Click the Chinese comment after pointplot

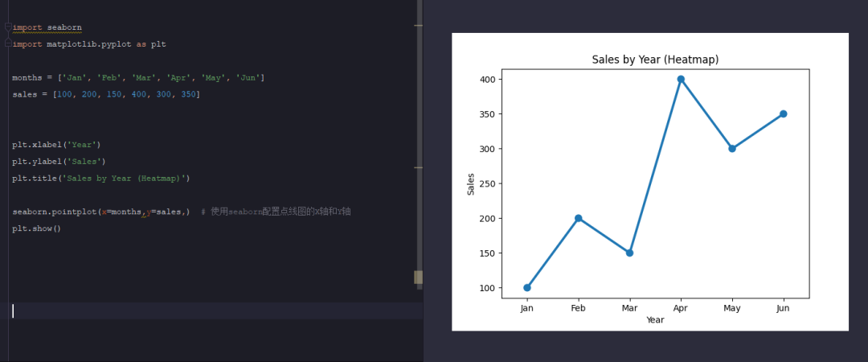(x=276, y=212)
